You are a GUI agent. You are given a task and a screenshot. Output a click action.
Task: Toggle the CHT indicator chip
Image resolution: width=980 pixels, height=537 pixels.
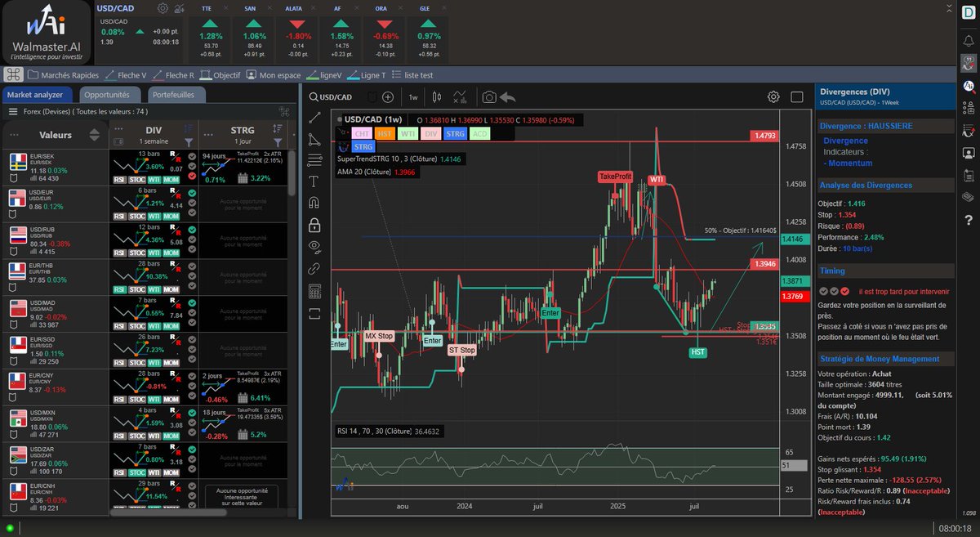(x=362, y=132)
